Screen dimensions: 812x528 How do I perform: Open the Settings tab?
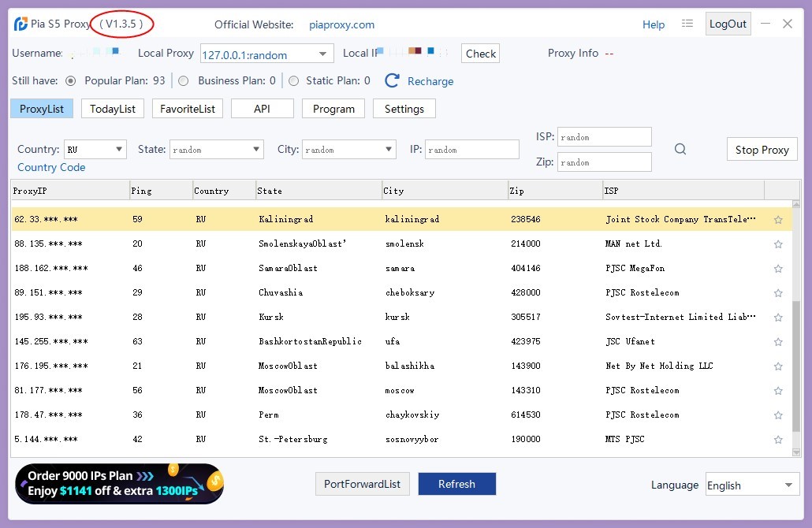[x=404, y=109]
